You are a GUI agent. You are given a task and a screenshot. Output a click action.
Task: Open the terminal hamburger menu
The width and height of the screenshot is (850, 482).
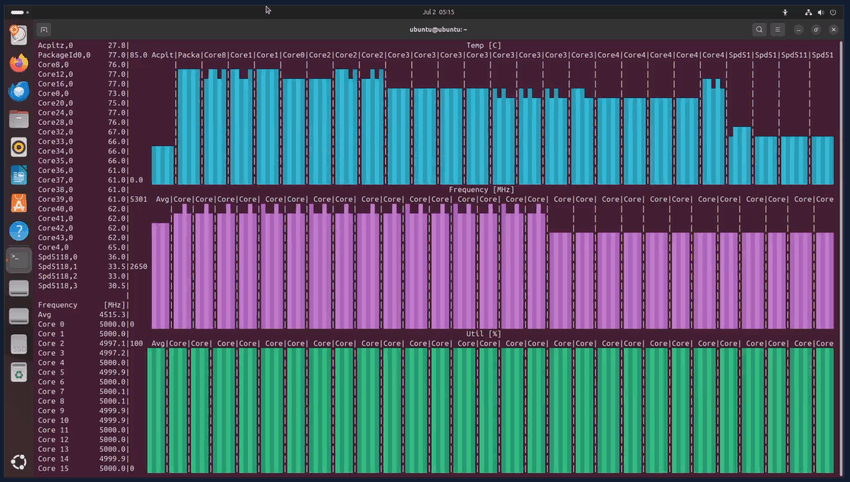click(x=777, y=30)
